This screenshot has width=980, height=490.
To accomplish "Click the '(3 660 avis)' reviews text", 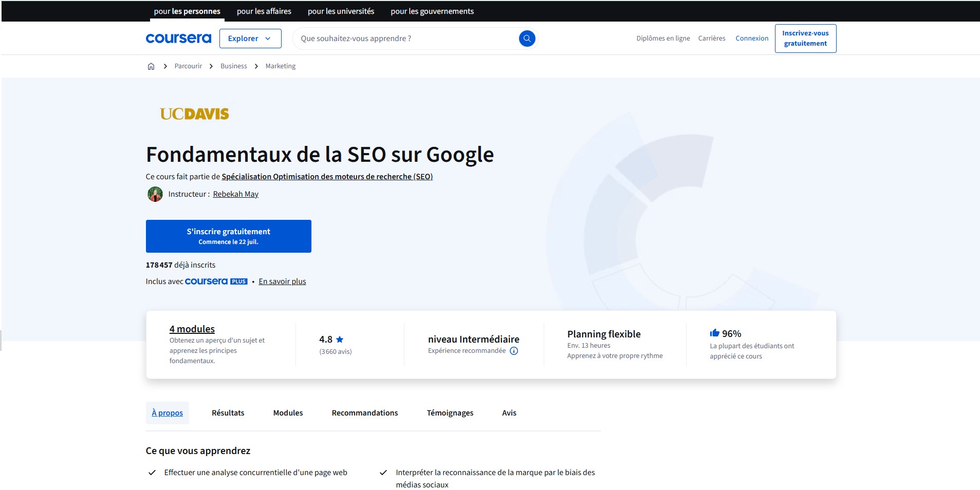I will pyautogui.click(x=335, y=352).
